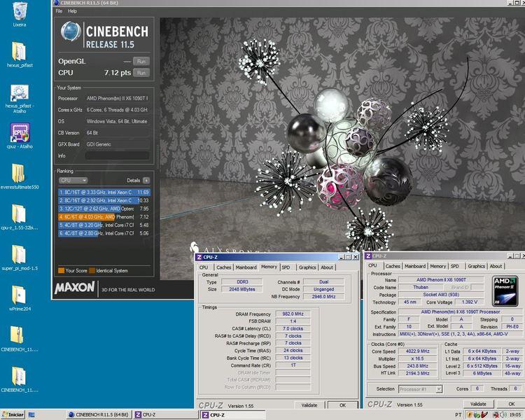Open the File menu in Cinebench

59,11
